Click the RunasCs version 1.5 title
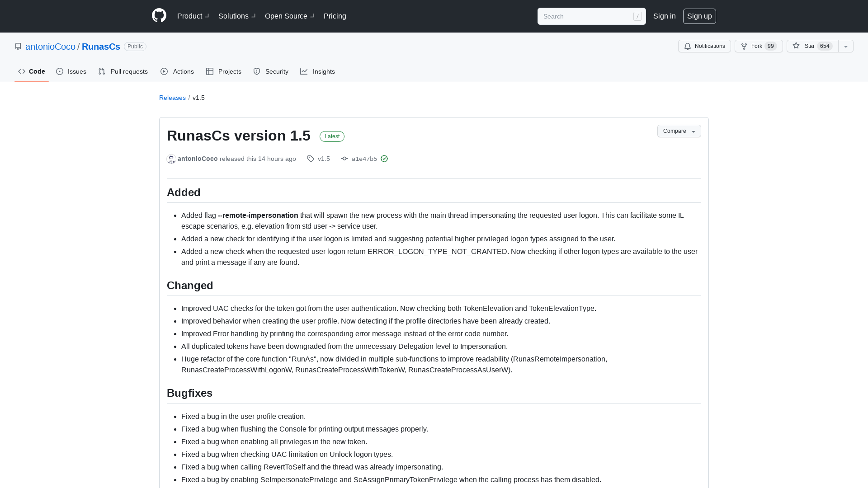 (x=239, y=136)
